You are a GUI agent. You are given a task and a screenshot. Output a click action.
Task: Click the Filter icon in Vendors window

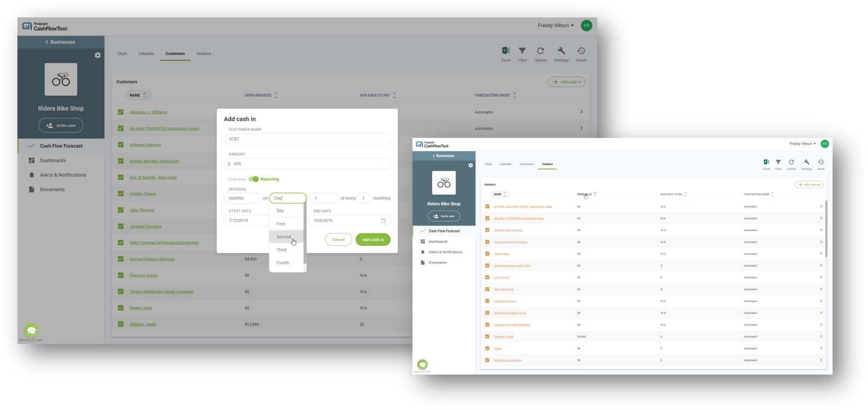click(x=778, y=162)
